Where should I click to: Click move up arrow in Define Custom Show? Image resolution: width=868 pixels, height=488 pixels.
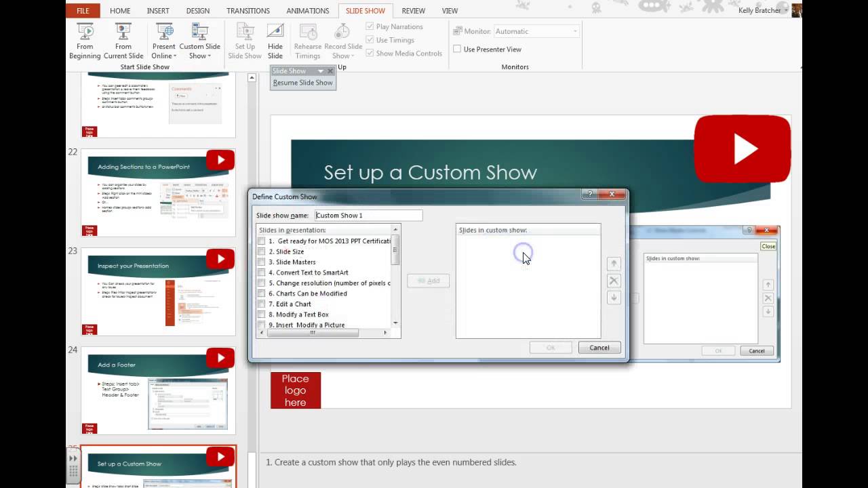point(614,264)
